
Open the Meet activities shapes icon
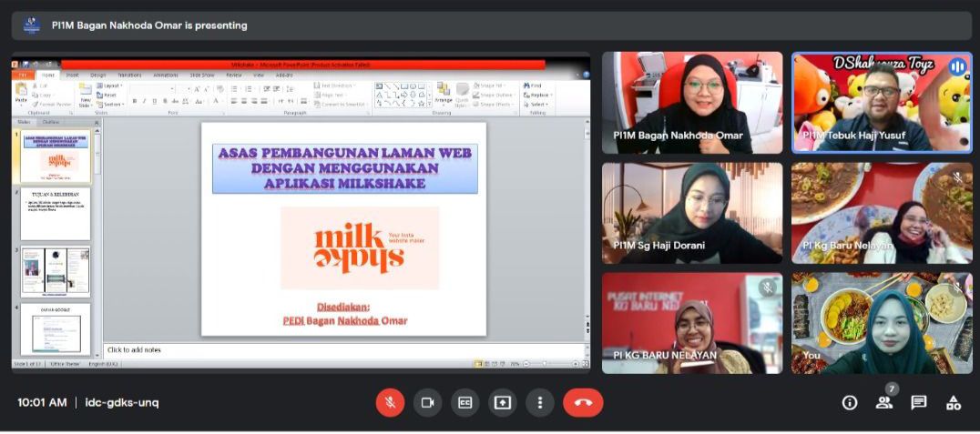click(x=953, y=403)
